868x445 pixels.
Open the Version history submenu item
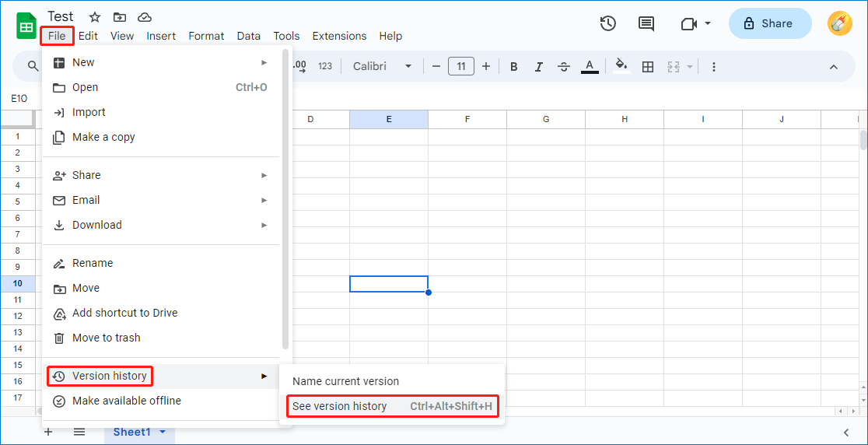click(162, 377)
